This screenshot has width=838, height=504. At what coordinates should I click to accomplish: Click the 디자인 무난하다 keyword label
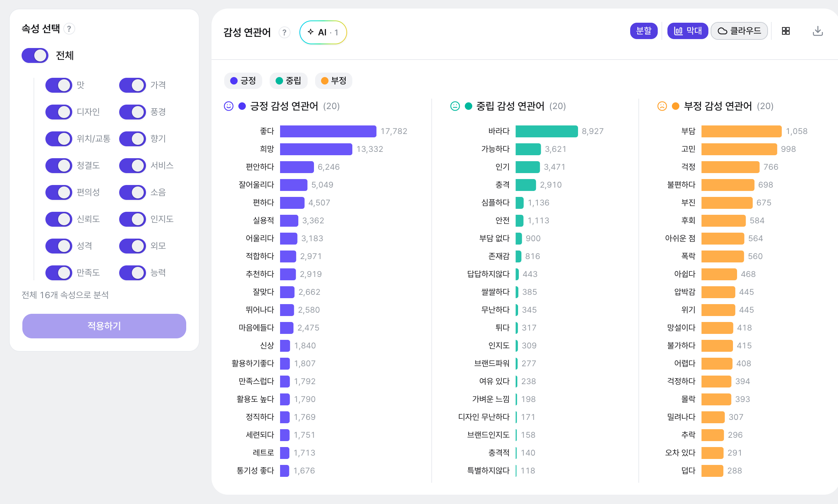pyautogui.click(x=484, y=417)
